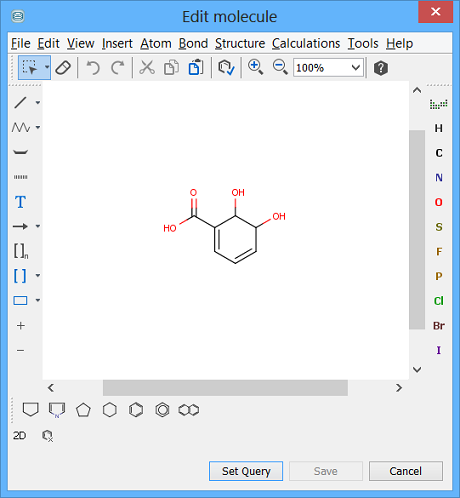Pick the cyclopentane ring template
The image size is (460, 498).
click(x=83, y=410)
